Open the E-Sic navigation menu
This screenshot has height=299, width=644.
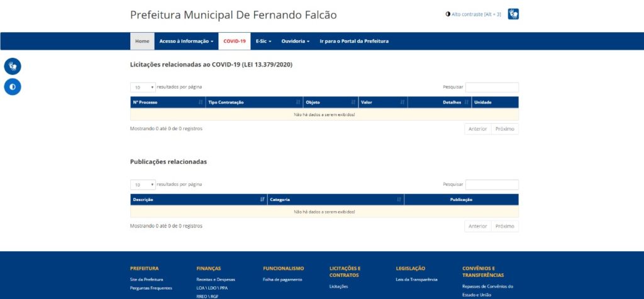(x=263, y=41)
